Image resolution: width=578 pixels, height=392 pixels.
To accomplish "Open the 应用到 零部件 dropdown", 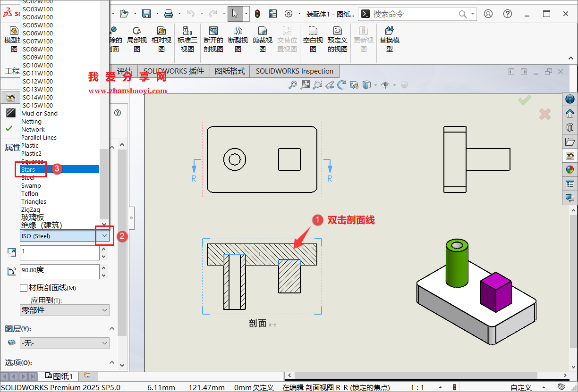I will pyautogui.click(x=65, y=310).
